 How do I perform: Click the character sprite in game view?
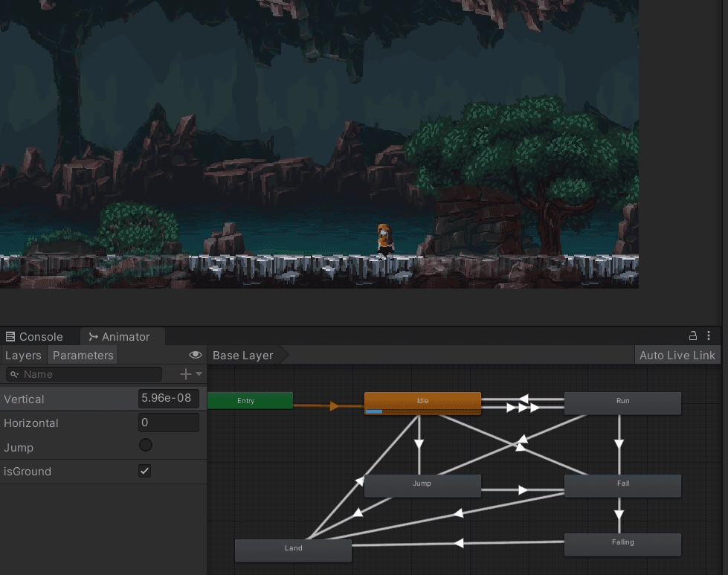click(385, 240)
